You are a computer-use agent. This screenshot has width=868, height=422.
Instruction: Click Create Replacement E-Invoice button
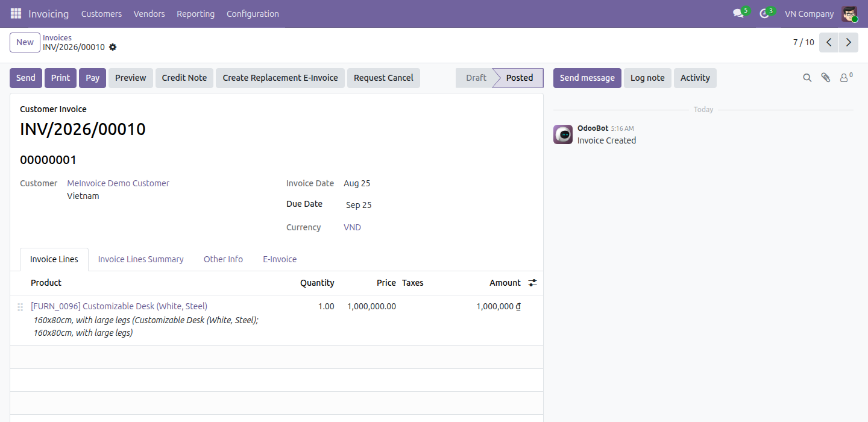[x=280, y=78]
